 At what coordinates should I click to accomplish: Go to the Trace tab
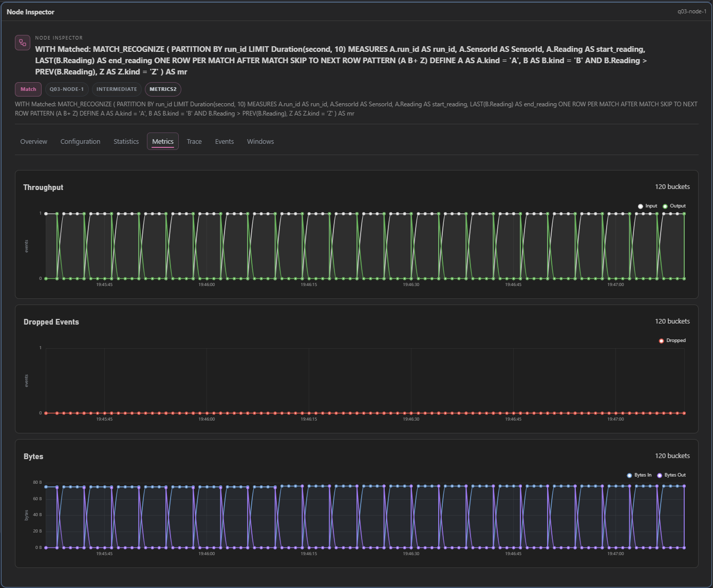[194, 142]
